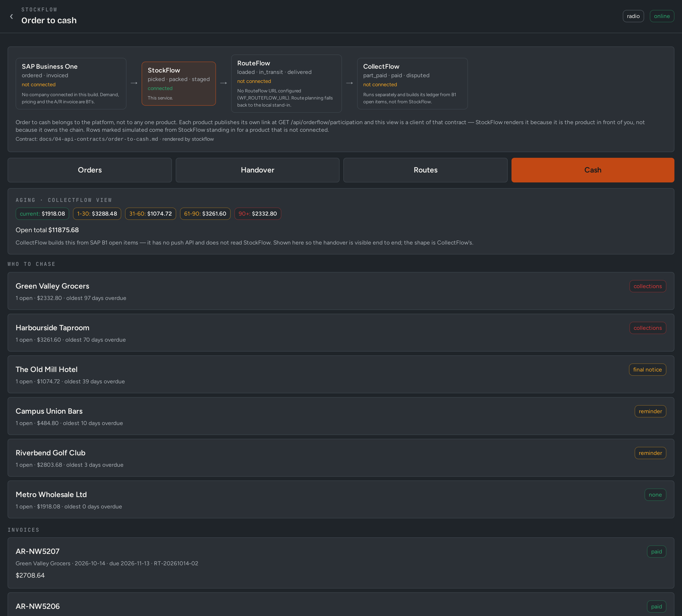Select the StockFlow stage card
The width and height of the screenshot is (682, 616).
point(179,84)
